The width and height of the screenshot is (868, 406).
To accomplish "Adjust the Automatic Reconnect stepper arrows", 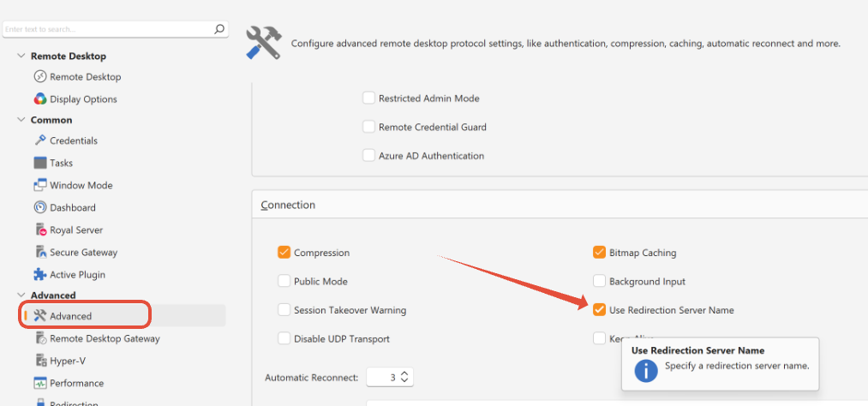I will click(x=405, y=377).
